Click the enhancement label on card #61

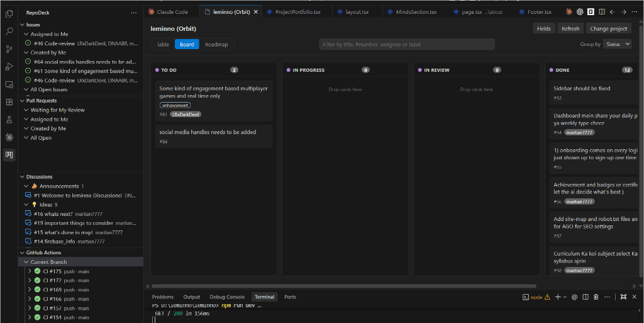[x=175, y=106]
